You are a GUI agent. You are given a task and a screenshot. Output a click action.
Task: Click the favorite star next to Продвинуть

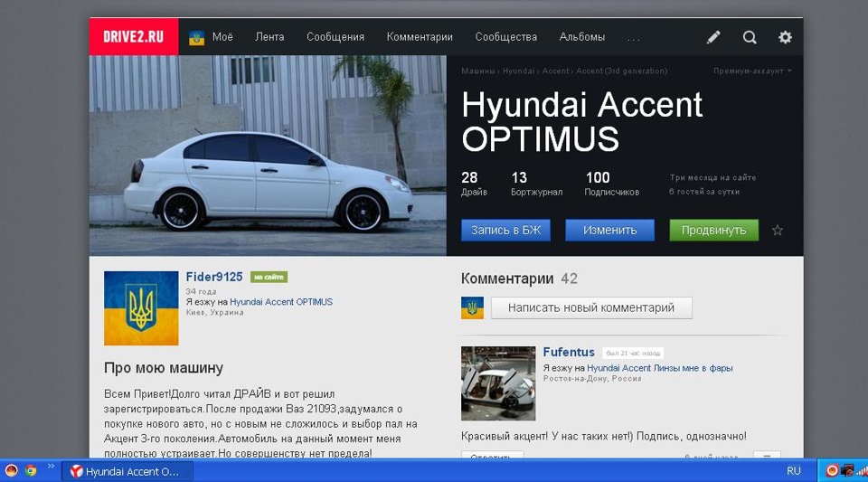(778, 231)
